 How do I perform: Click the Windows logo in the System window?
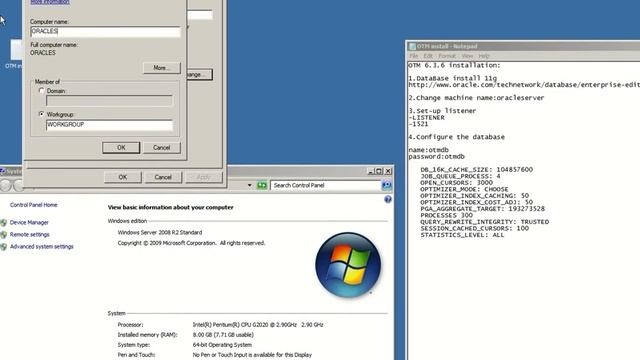(x=348, y=264)
